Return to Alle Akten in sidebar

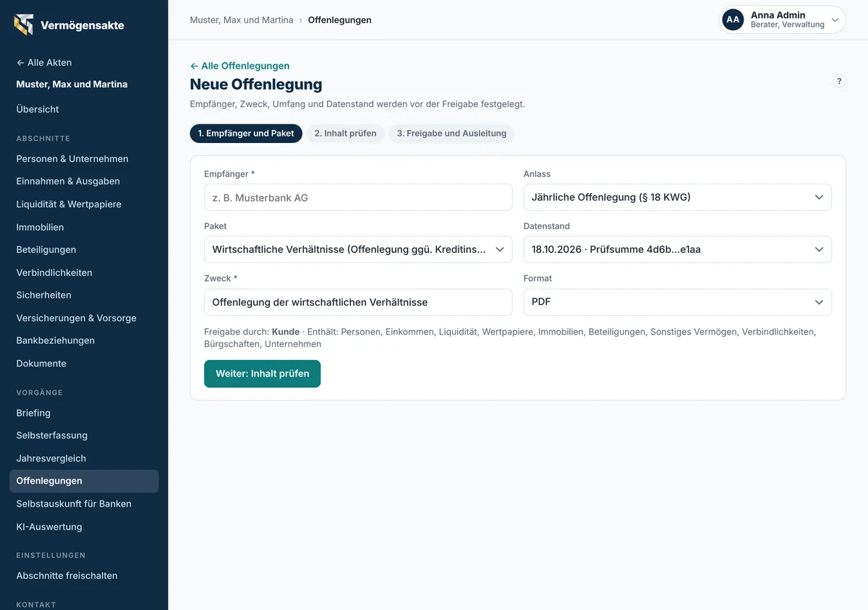(x=44, y=62)
